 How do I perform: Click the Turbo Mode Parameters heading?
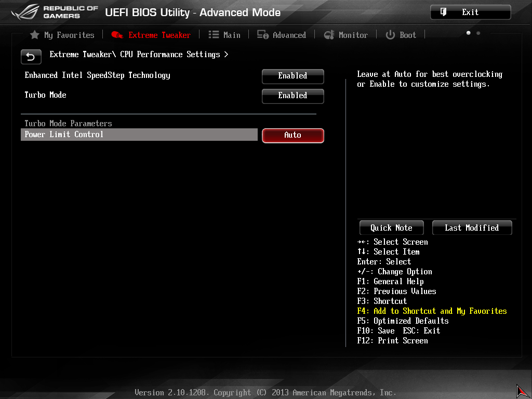click(68, 123)
